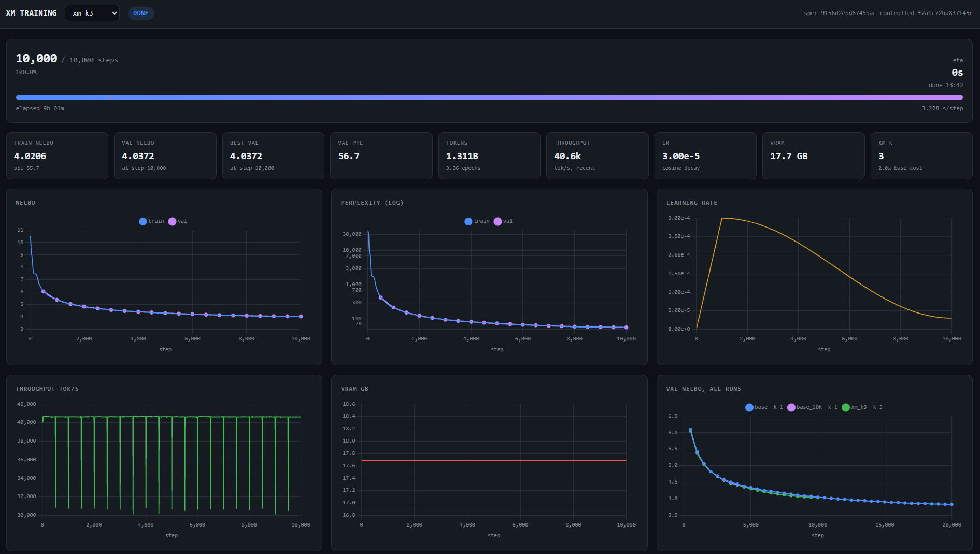This screenshot has height=554, width=980.
Task: Click the 'cosine decay' label in LR card
Action: [x=681, y=168]
